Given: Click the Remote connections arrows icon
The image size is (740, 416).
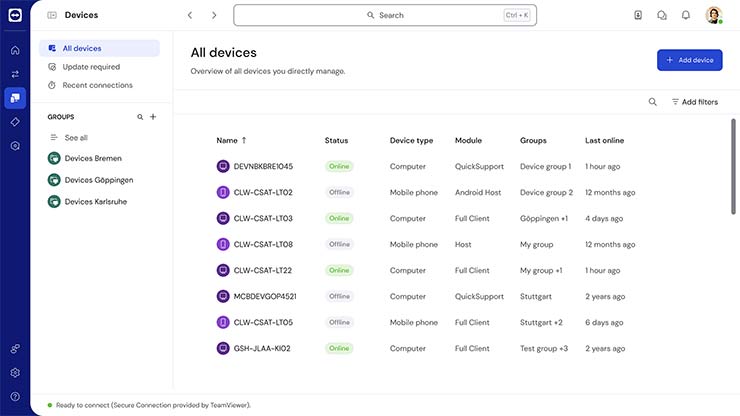Looking at the screenshot, I should [15, 74].
